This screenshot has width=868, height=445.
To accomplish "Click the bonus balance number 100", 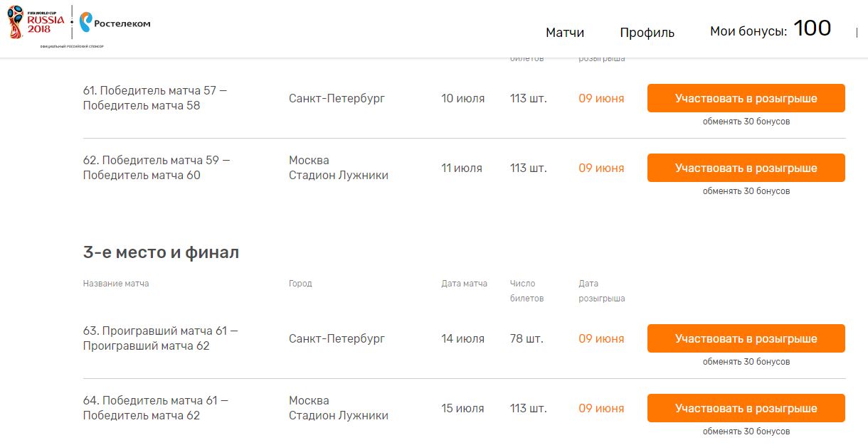I will (x=812, y=28).
